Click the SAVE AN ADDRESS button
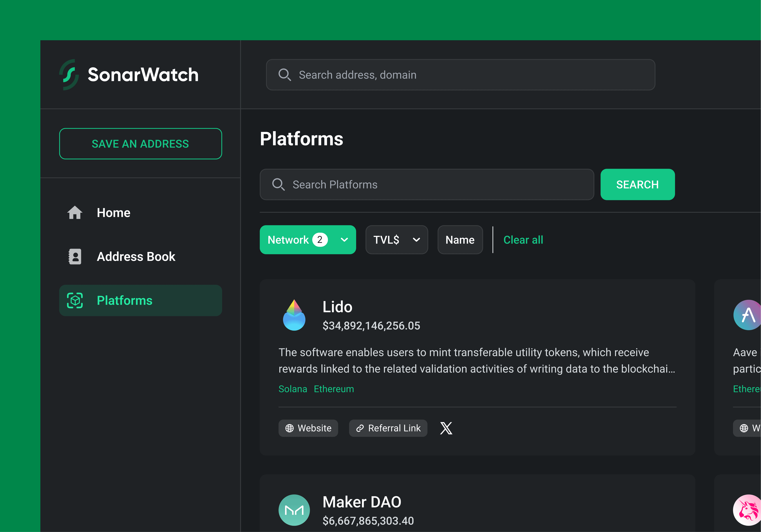761x532 pixels. (x=140, y=143)
